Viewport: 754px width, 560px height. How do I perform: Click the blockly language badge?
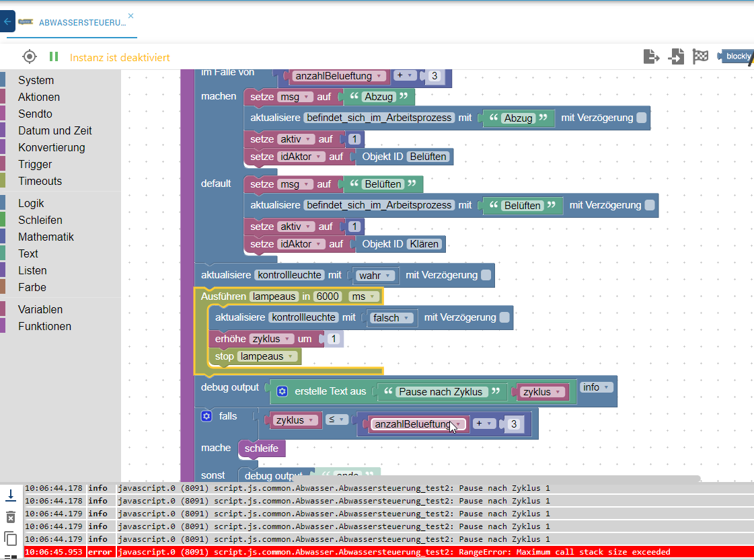tap(736, 56)
